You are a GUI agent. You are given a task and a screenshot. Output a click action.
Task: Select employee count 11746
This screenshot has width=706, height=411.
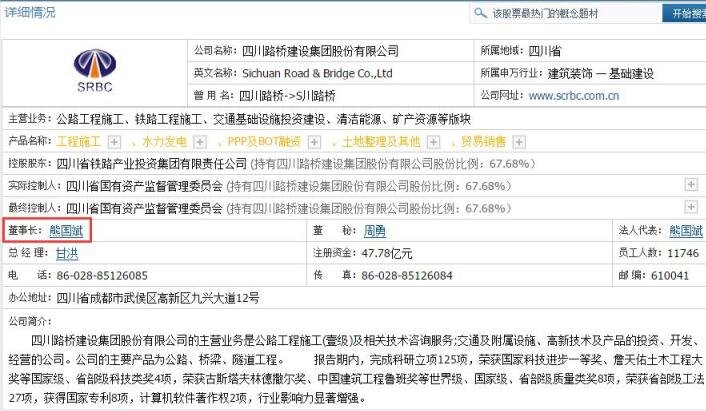(683, 253)
